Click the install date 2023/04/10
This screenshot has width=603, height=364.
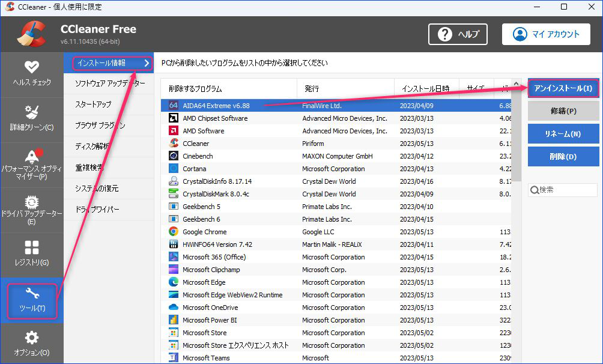416,207
